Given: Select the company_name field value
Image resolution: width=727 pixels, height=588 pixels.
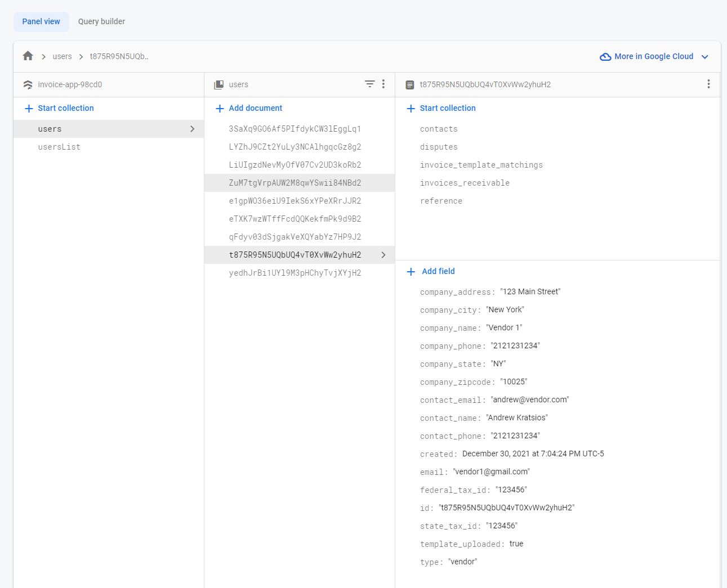Looking at the screenshot, I should click(504, 327).
